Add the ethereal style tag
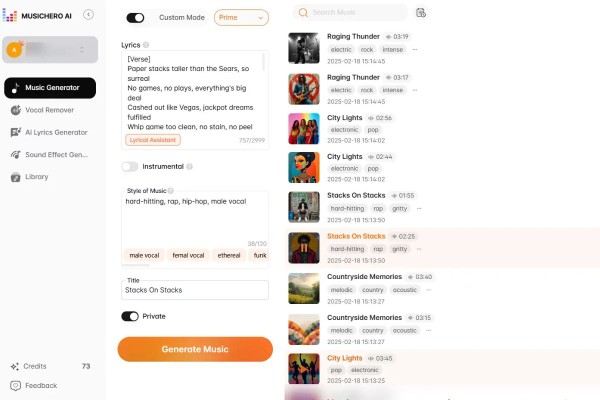 coord(229,255)
